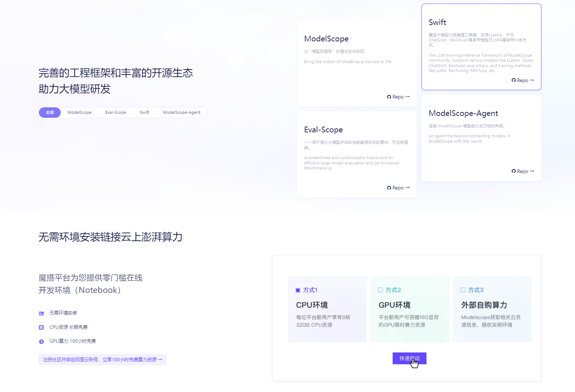Choose the GPU环境 option card

coord(410,309)
